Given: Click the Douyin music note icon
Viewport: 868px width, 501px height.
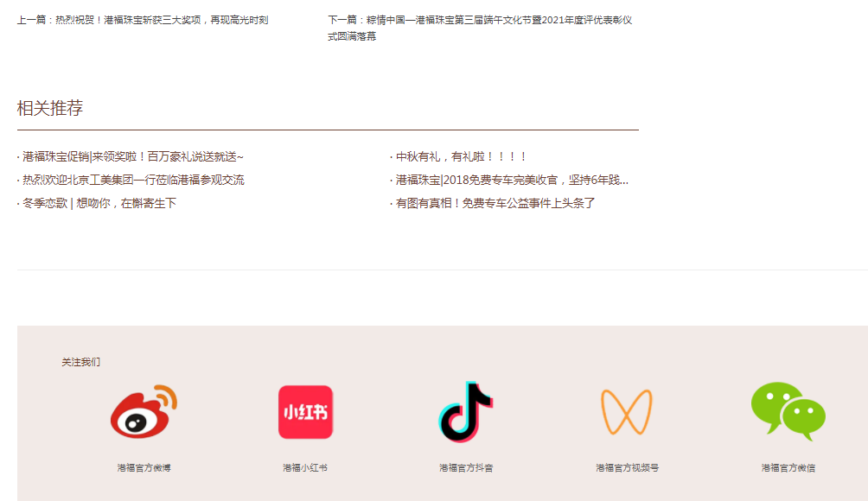Looking at the screenshot, I should (x=465, y=412).
